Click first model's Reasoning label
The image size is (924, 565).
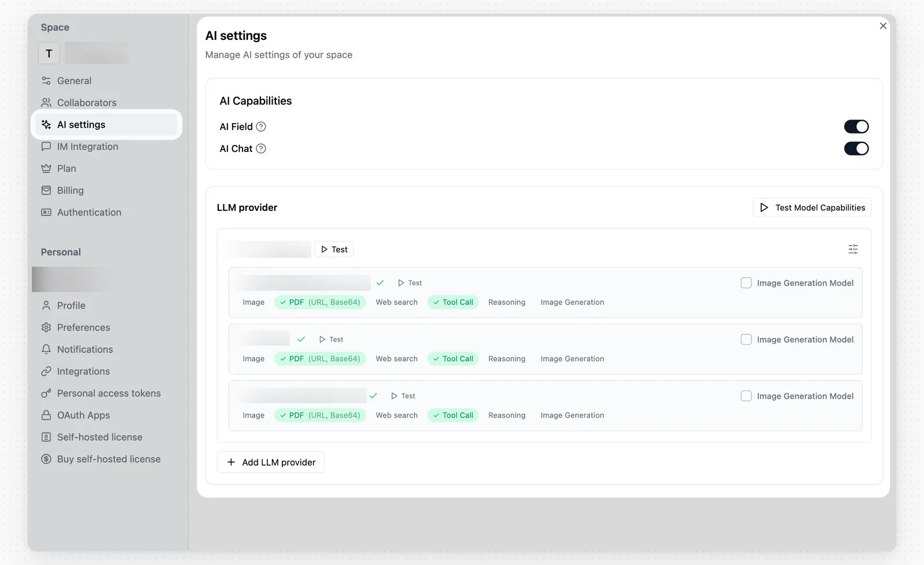coord(507,302)
